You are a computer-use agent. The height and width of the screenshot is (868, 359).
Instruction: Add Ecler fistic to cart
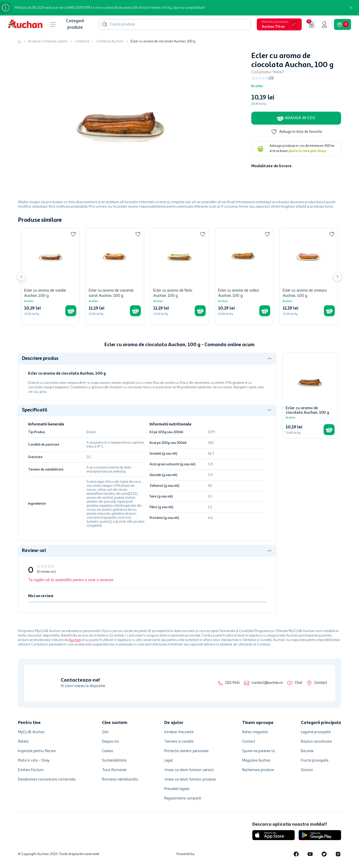200,311
